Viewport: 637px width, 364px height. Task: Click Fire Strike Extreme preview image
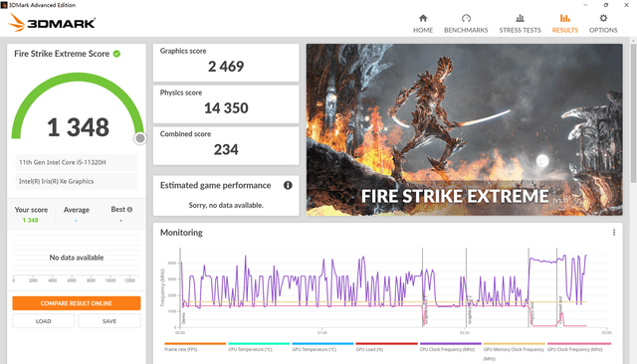(x=465, y=129)
